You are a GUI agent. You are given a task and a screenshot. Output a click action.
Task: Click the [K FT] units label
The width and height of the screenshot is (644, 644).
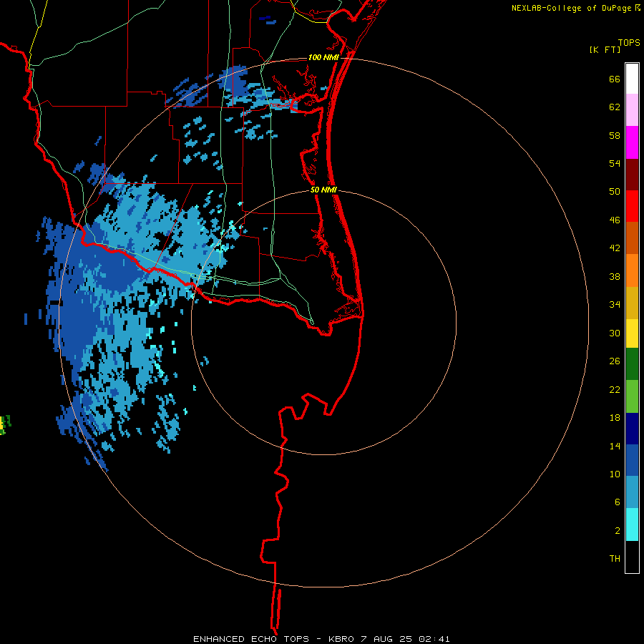point(605,49)
